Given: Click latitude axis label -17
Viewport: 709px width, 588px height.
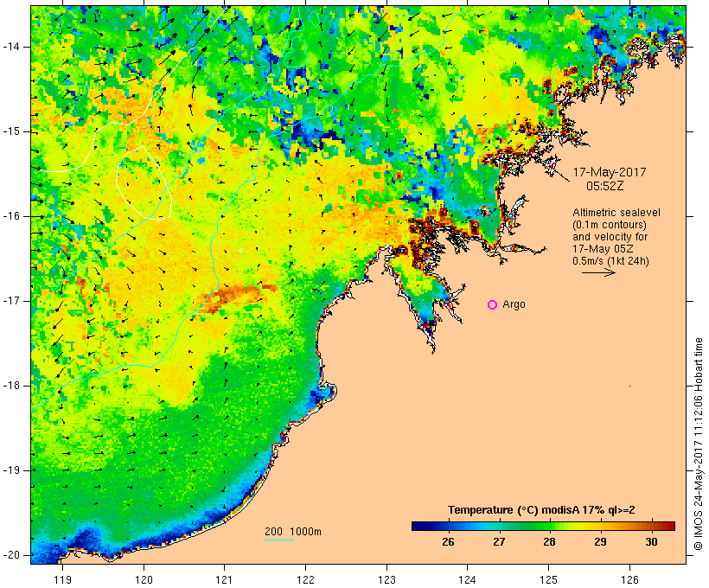Looking at the screenshot, I should click(10, 301).
